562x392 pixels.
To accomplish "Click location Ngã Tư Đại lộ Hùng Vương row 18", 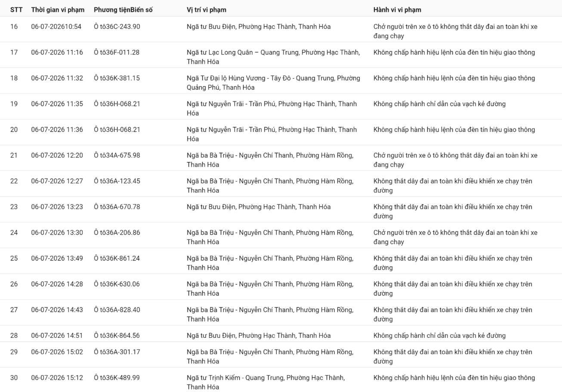I will pos(274,83).
